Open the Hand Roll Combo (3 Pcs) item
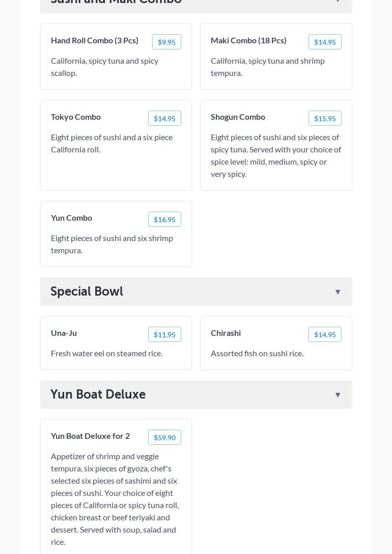 click(x=95, y=40)
